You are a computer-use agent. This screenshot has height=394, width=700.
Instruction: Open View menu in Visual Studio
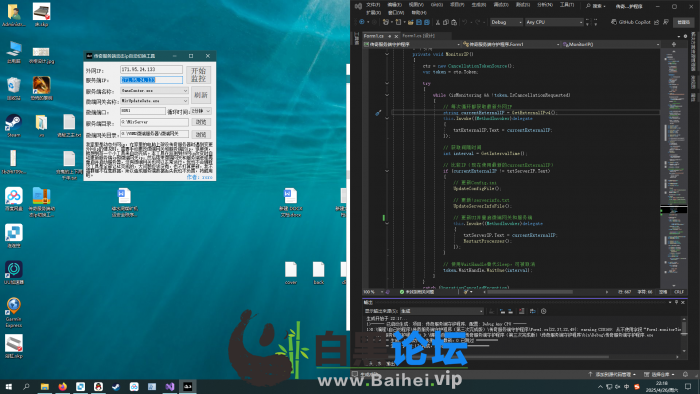coord(416,5)
